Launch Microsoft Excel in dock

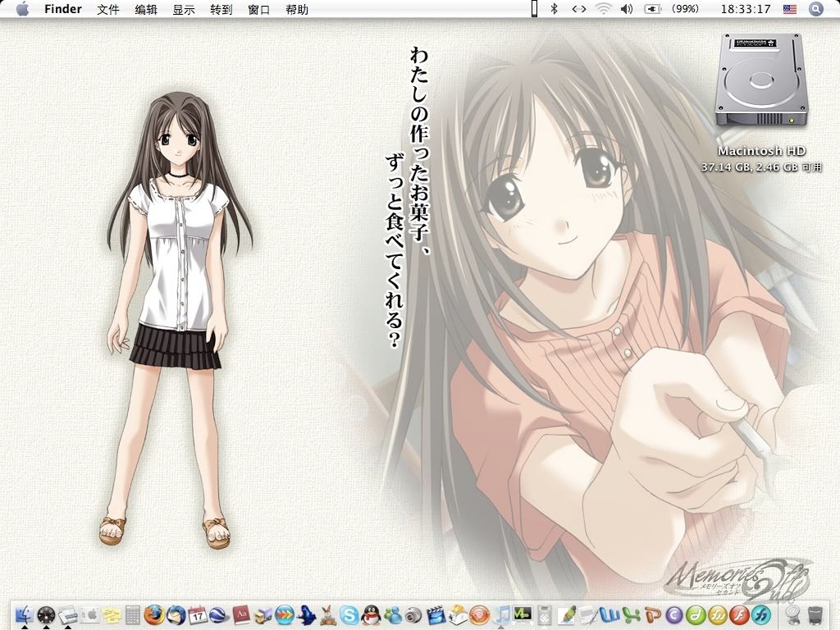coord(632,615)
